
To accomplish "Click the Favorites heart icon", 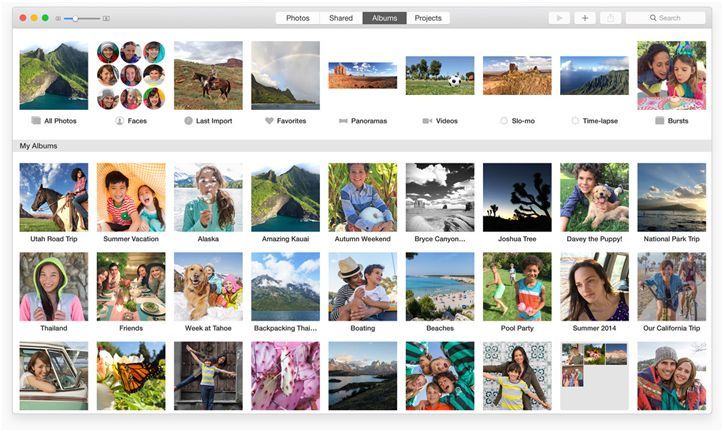I will [269, 121].
